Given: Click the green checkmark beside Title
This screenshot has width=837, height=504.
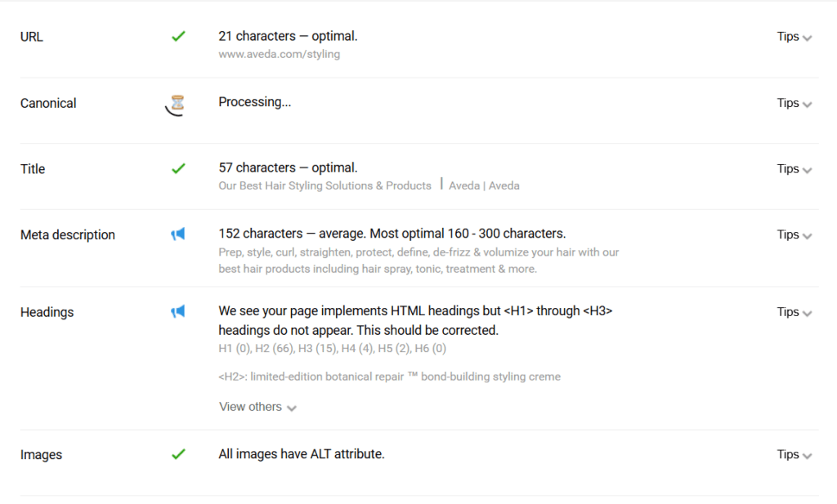Looking at the screenshot, I should coord(178,168).
